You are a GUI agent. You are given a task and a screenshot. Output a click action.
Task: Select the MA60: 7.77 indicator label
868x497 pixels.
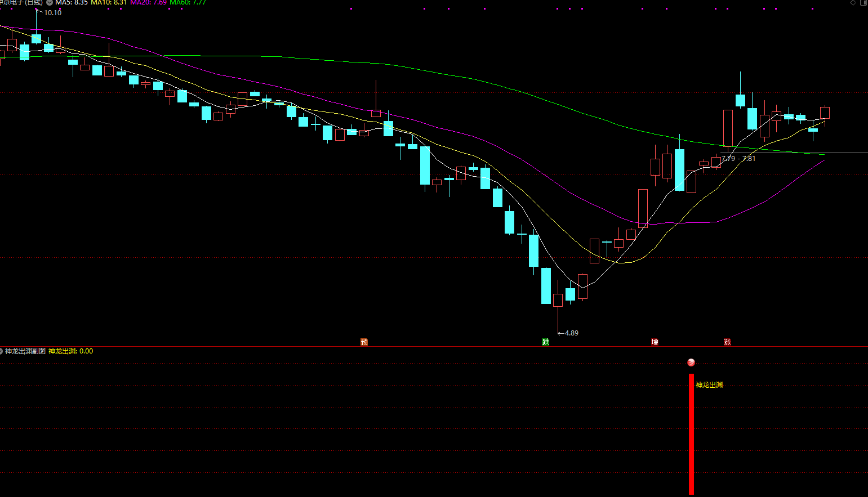pos(188,2)
